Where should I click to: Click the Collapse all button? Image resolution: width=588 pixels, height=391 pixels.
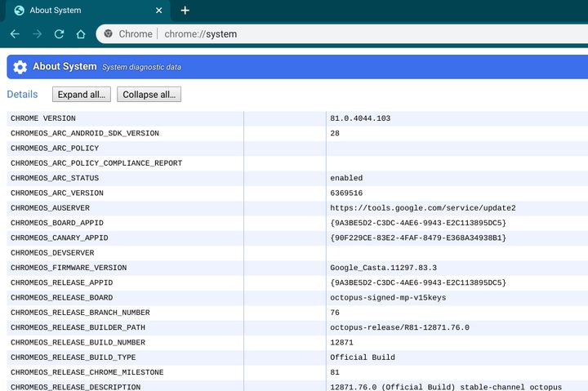pos(149,95)
